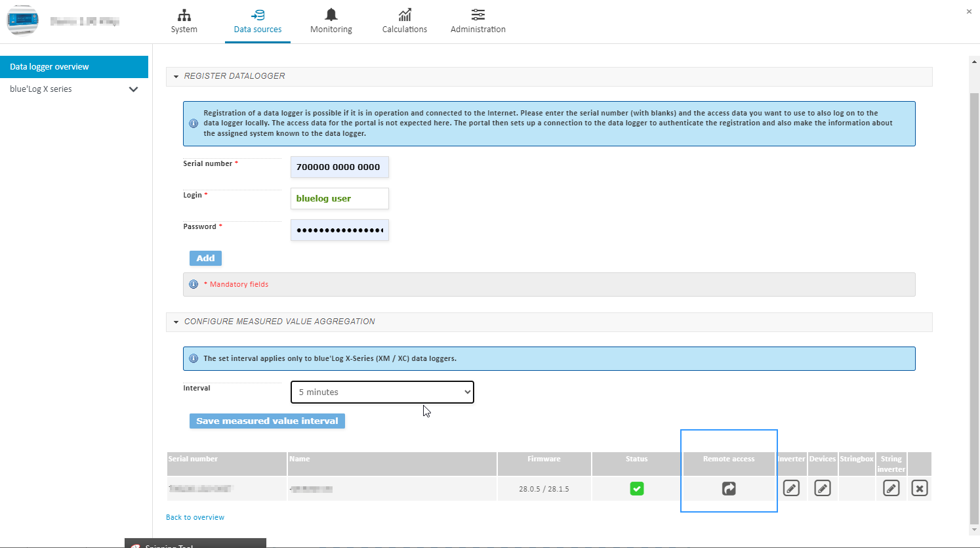Edit the Inverter configuration pencil icon
980x548 pixels.
tap(791, 488)
